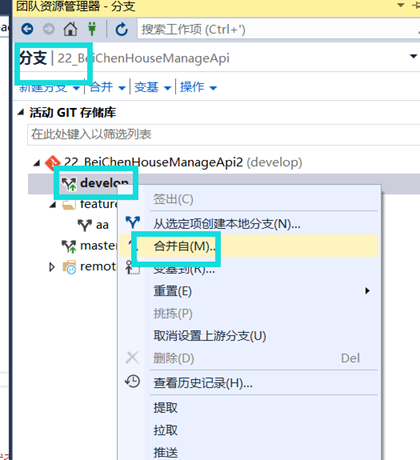420x460 pixels.
Task: Click the X delete icon in menu
Action: [x=132, y=358]
